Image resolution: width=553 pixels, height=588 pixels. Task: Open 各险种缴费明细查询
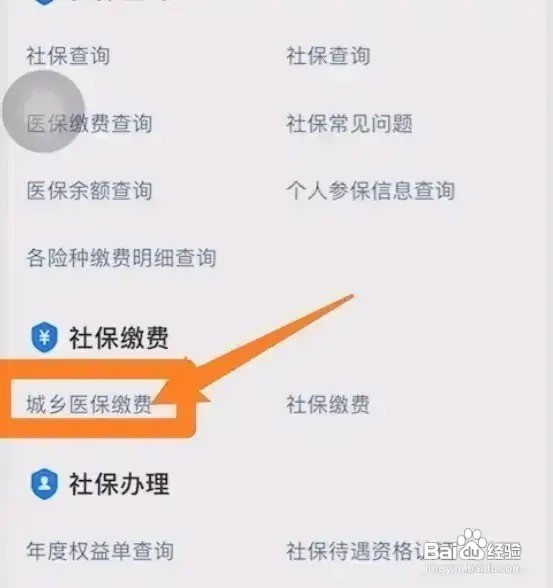click(x=121, y=258)
